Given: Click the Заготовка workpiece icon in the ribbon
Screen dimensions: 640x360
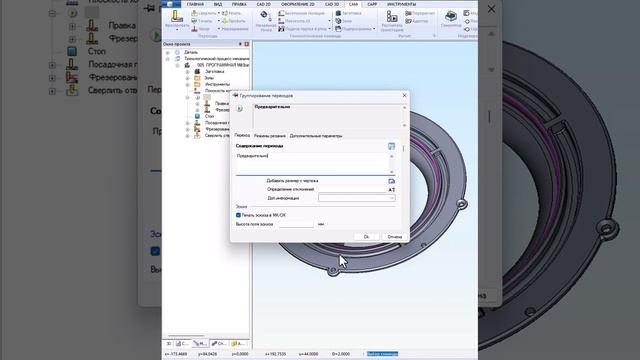Looking at the screenshot, I should click(x=338, y=13).
